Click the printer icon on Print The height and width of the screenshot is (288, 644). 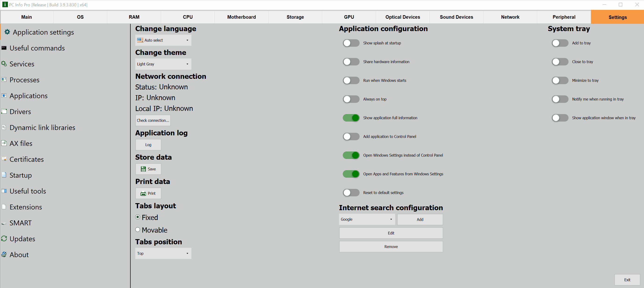point(143,194)
